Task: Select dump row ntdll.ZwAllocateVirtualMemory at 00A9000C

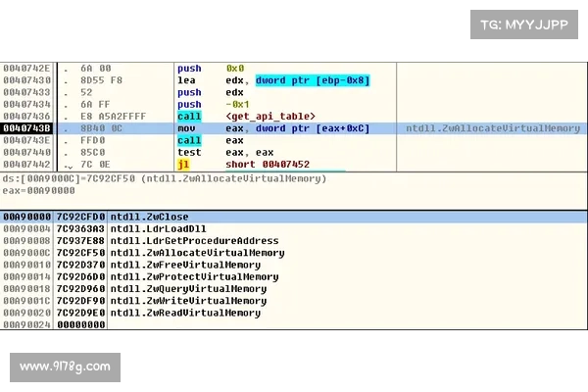Action: (294, 253)
